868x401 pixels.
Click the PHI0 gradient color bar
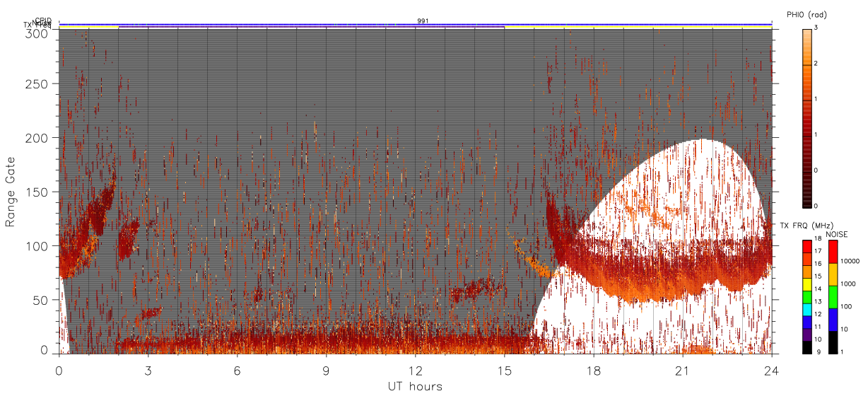point(807,117)
